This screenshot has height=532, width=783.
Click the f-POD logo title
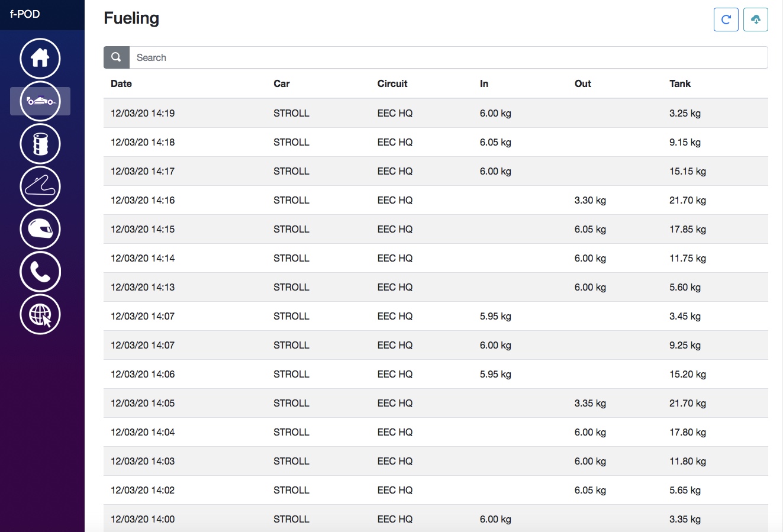(25, 14)
